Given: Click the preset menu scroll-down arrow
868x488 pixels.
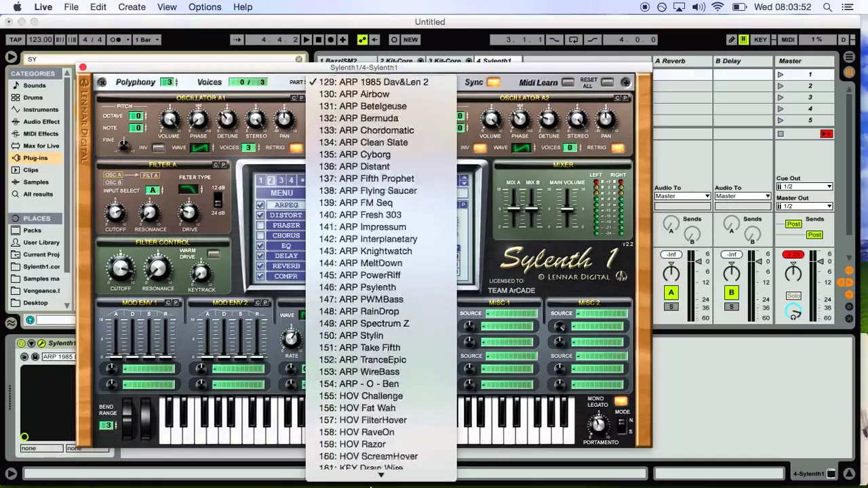Looking at the screenshot, I should pos(381,475).
